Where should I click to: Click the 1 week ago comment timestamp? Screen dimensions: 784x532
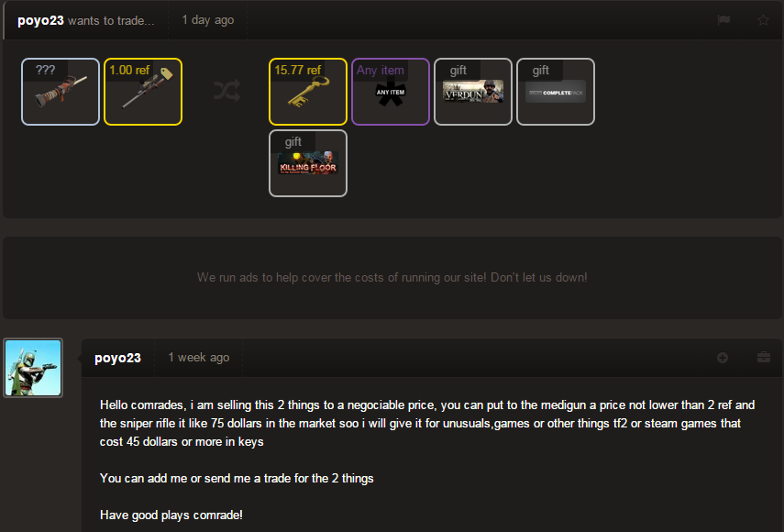pos(199,358)
